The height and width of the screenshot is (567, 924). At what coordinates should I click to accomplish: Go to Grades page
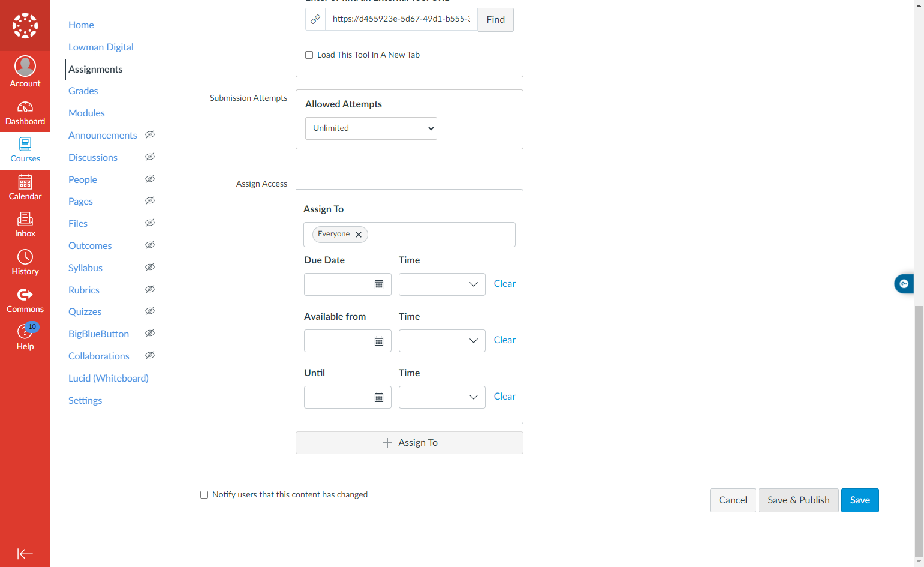(83, 91)
